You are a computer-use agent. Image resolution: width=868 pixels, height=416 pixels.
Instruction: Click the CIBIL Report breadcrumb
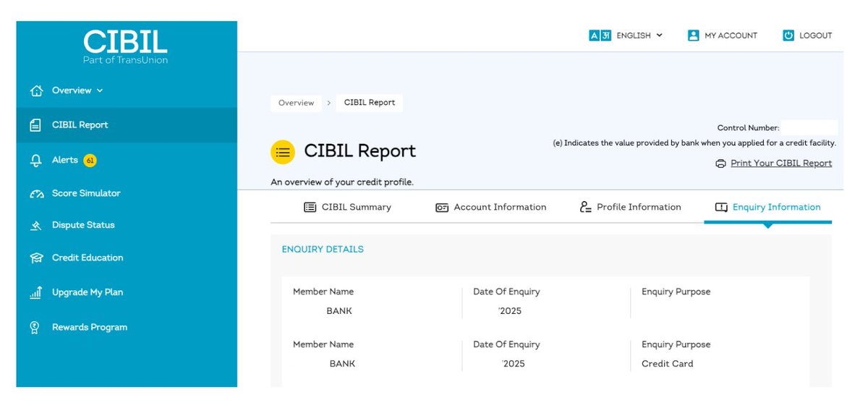pos(370,103)
